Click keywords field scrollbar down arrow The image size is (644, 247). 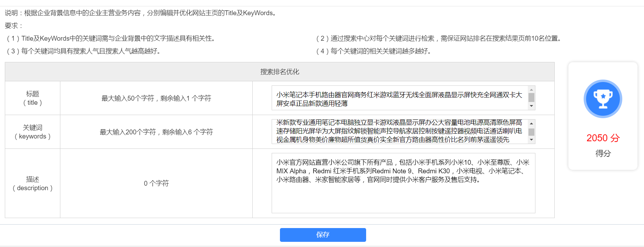coord(532,140)
